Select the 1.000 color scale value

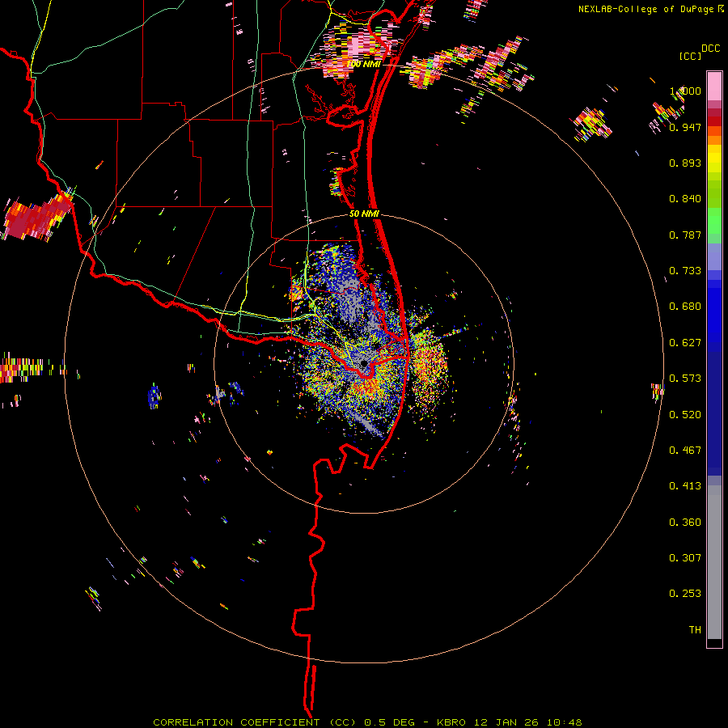(685, 91)
